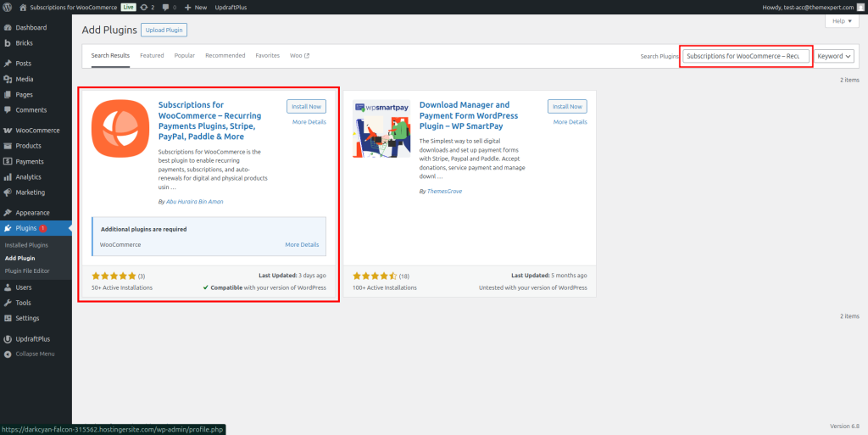Click the Live site status badge
Image resolution: width=868 pixels, height=435 pixels.
click(x=129, y=7)
